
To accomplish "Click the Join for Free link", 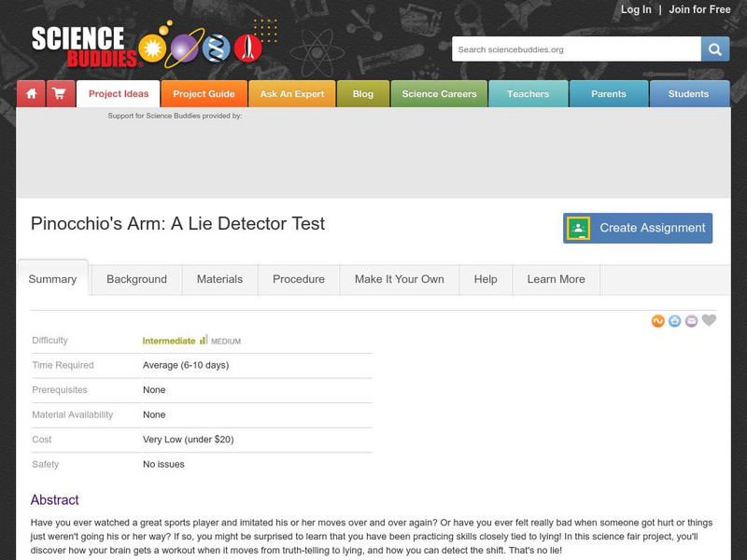I will 699,9.
